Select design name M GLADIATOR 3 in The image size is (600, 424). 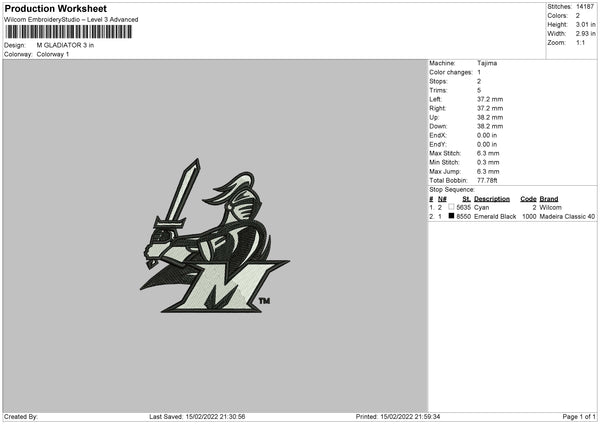[x=65, y=45]
